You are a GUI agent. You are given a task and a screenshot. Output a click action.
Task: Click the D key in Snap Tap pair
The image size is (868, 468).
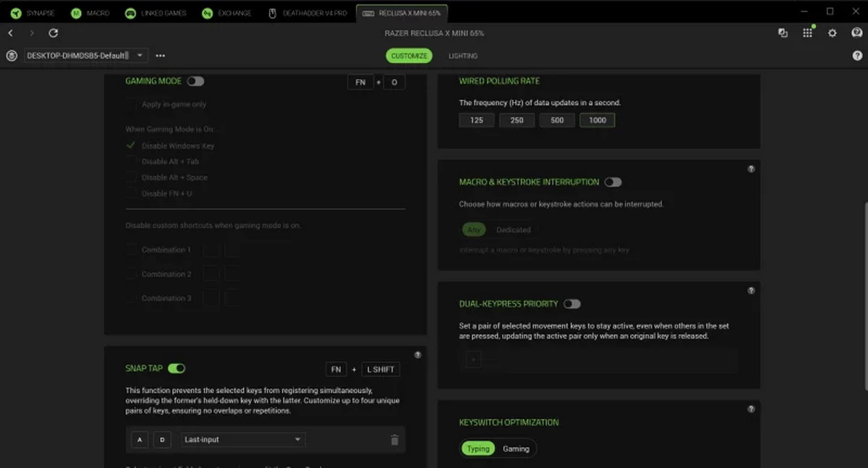tap(163, 440)
